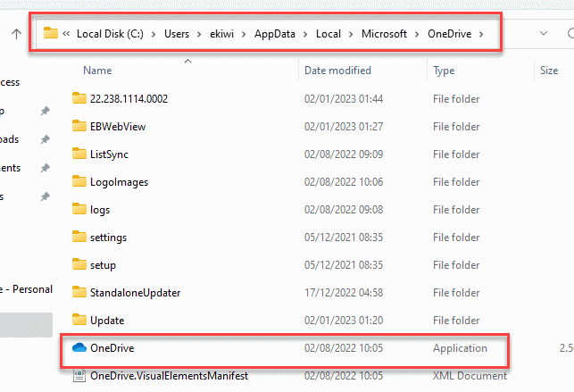The height and width of the screenshot is (392, 574).
Task: Click the Up one level arrow
Action: (16, 34)
